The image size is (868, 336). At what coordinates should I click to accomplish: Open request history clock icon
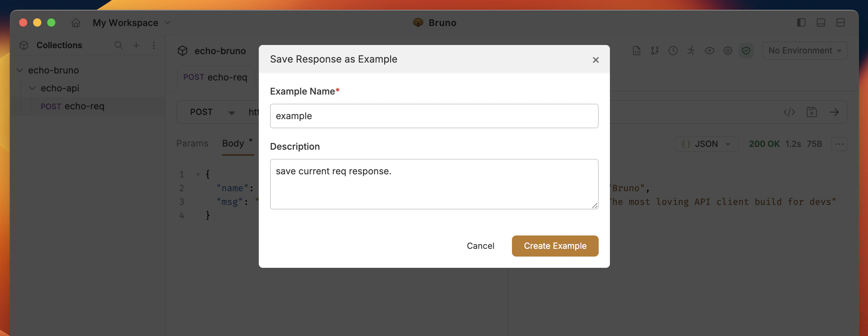point(673,50)
